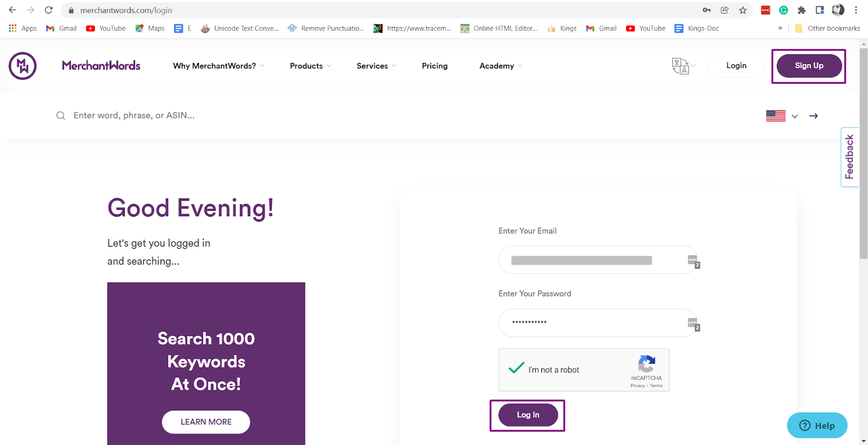
Task: Open the first Gmail bookmark
Action: point(61,28)
